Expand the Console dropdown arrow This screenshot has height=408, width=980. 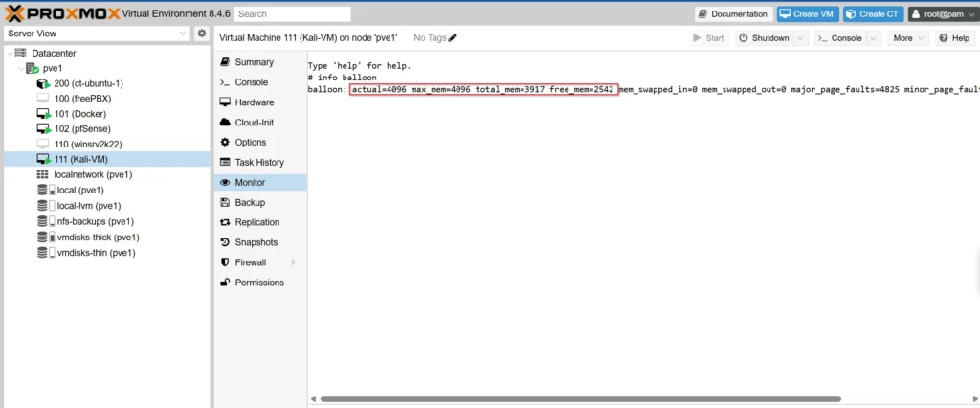point(874,38)
